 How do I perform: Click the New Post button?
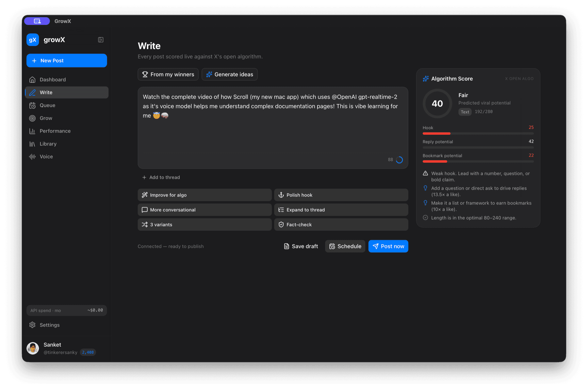pos(67,60)
